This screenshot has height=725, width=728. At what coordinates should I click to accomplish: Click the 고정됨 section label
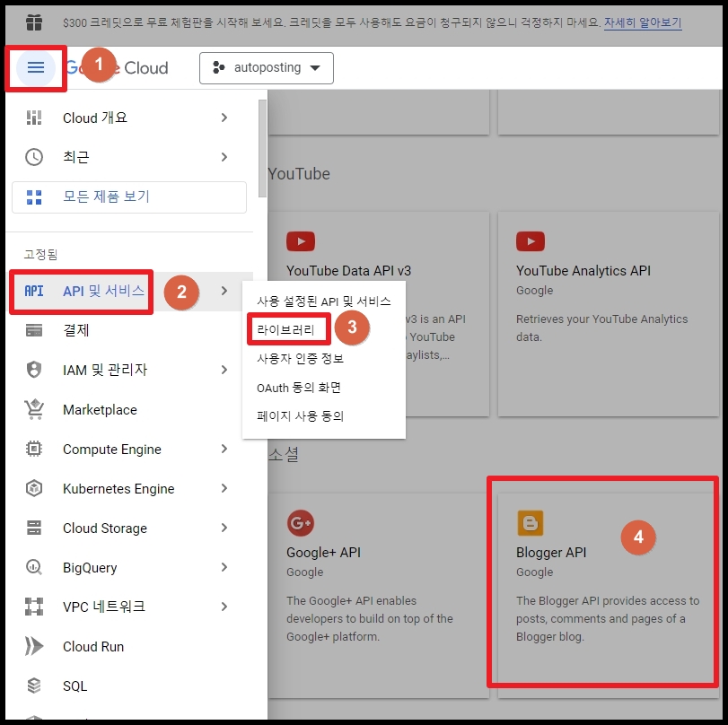coord(41,254)
